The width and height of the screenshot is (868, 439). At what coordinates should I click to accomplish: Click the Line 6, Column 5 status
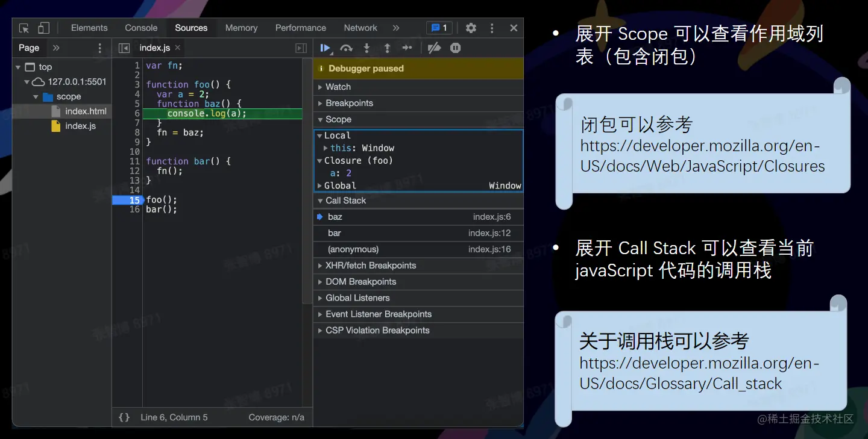click(174, 417)
